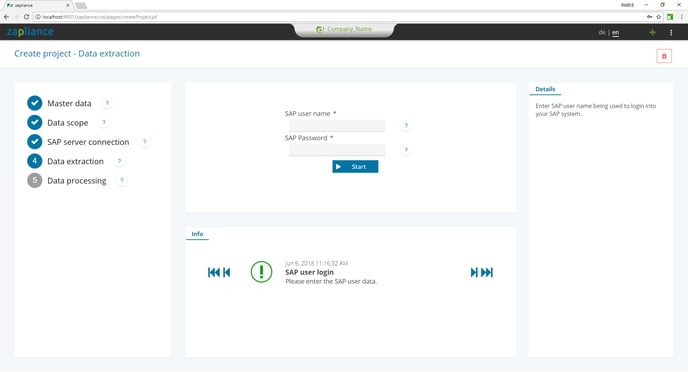The image size is (688, 372).
Task: Close the zapliance browser tab
Action: tap(68, 5)
